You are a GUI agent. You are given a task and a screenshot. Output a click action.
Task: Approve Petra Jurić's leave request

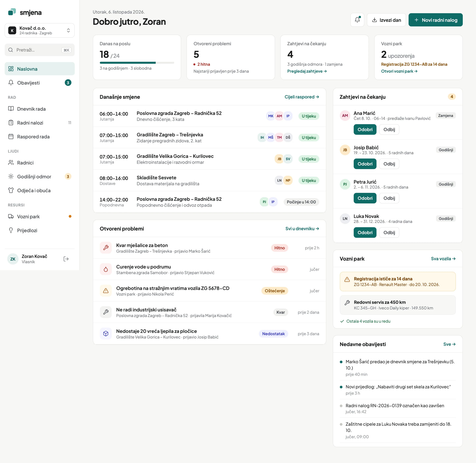click(x=365, y=198)
